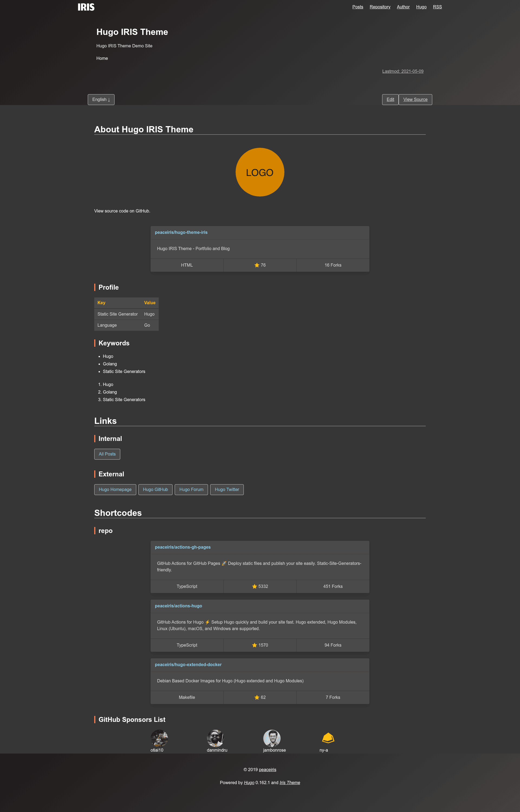The image size is (520, 812).
Task: Open Repository in the top navigation
Action: point(380,7)
